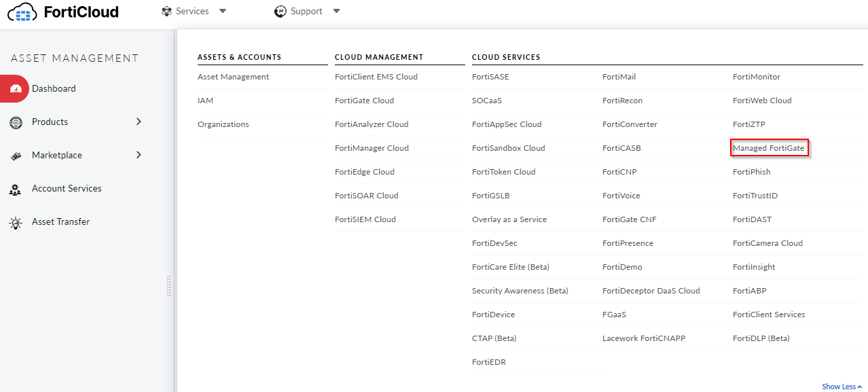This screenshot has height=392, width=868.
Task: Open Managed FortiGate service
Action: coord(769,148)
